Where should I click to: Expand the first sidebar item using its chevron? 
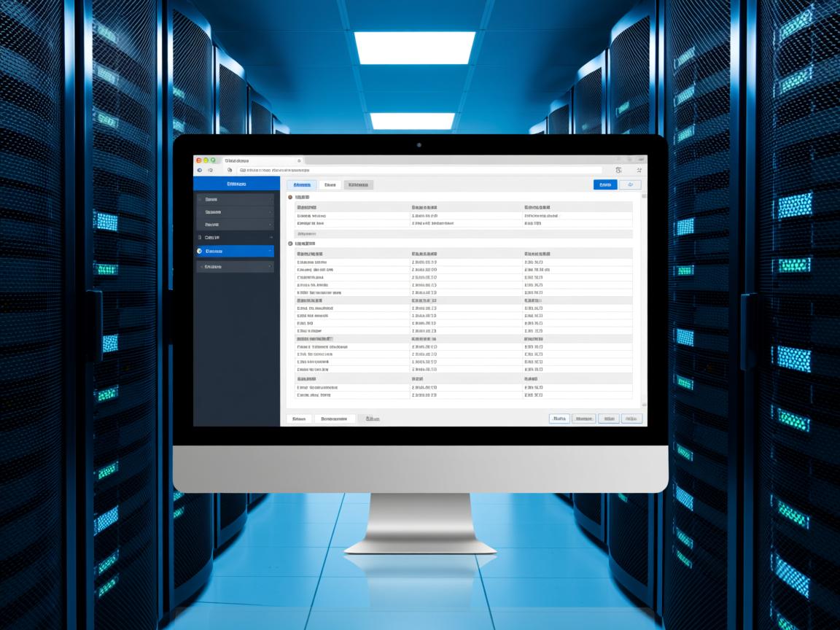271,199
